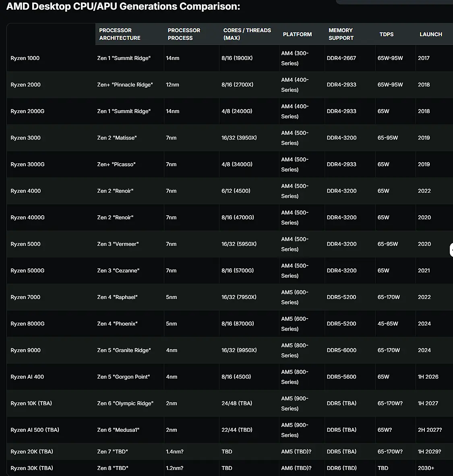Select the Ryzen 7000 row label
Viewport: 453px width, 476px height.
pos(25,297)
